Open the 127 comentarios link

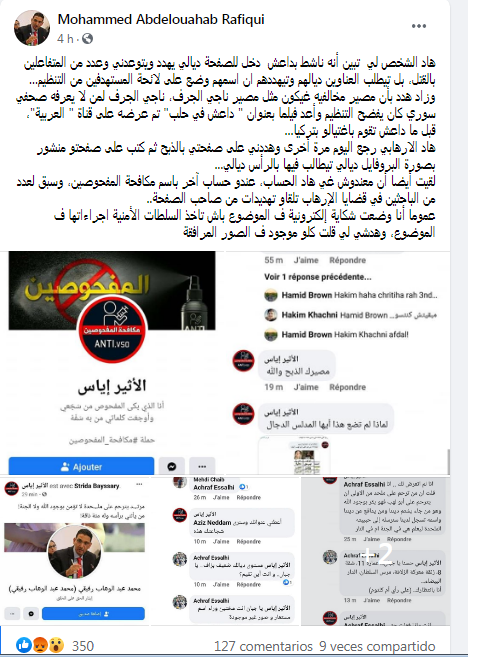tap(263, 646)
